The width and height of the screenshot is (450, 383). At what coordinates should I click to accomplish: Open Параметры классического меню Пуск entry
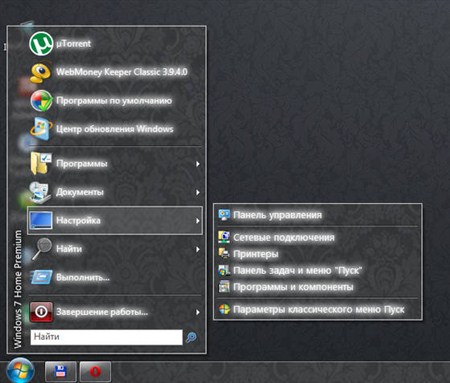pyautogui.click(x=318, y=309)
